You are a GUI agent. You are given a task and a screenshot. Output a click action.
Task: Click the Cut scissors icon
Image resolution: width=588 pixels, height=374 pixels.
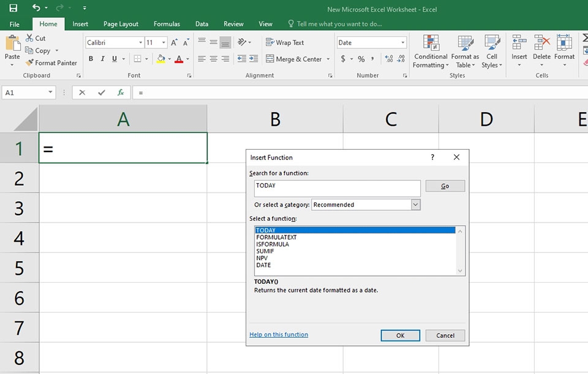(x=29, y=38)
